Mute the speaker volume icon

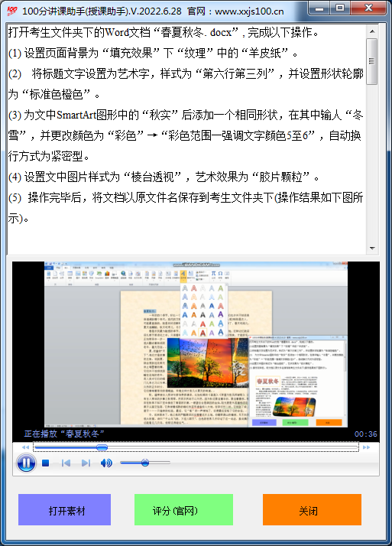106,463
